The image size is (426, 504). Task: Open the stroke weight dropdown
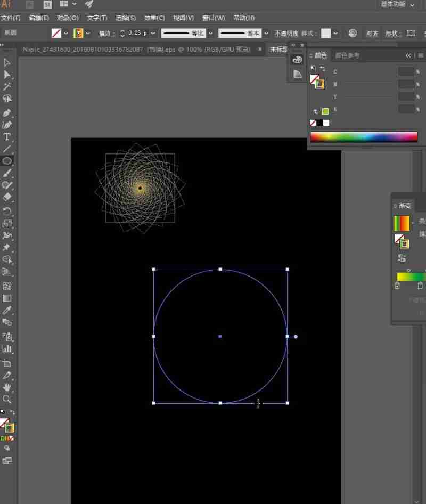click(153, 33)
